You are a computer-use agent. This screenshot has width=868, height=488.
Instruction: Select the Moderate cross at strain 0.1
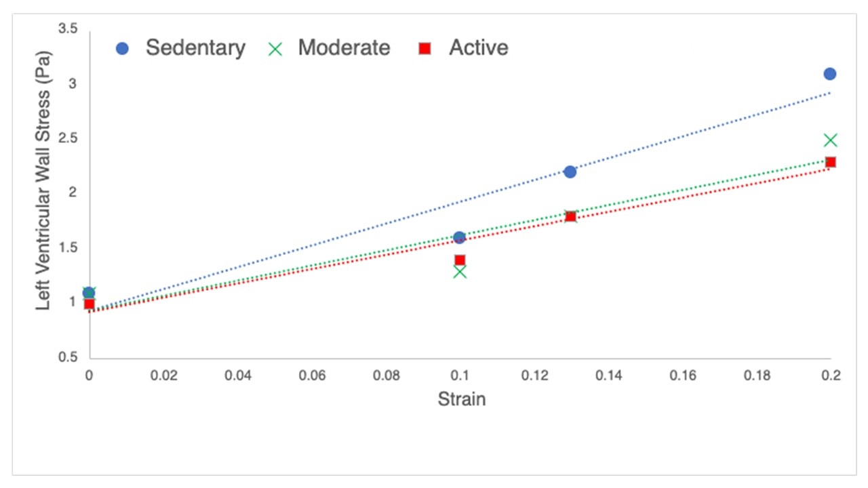click(x=460, y=272)
